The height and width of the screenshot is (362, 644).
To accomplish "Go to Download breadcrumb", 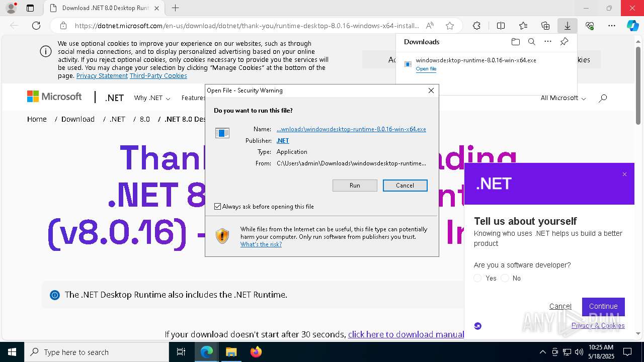I will tap(78, 119).
